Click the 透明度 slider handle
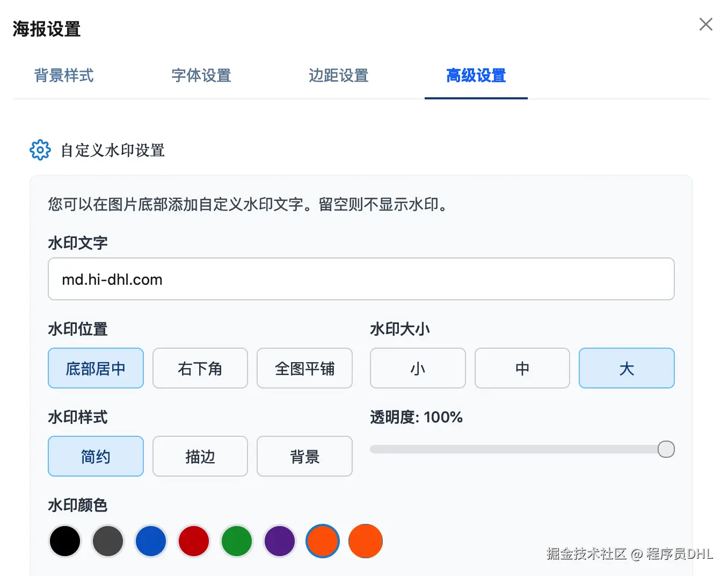 [x=666, y=449]
